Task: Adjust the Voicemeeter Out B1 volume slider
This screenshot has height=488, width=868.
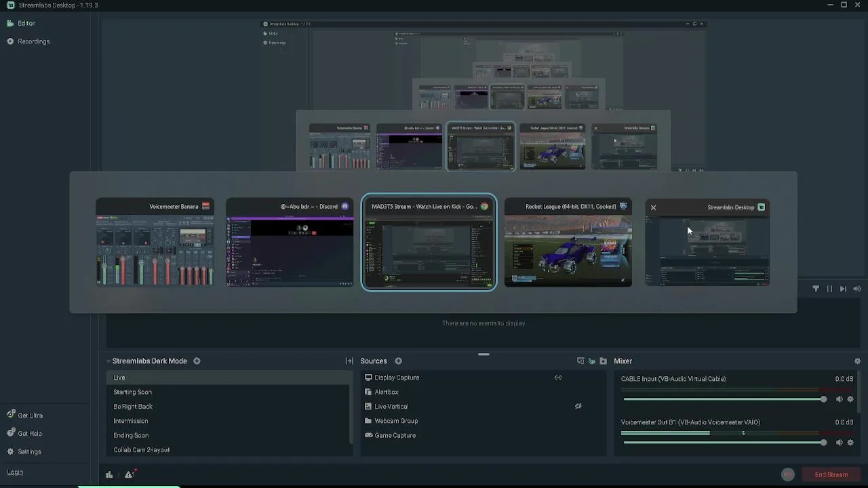Action: (724, 443)
